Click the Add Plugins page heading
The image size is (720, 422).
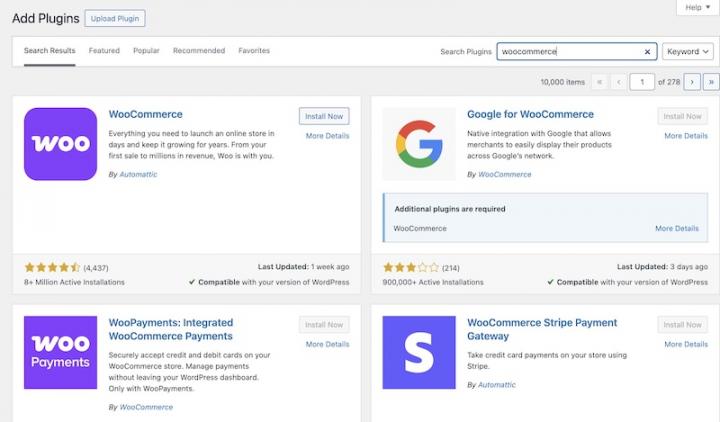pos(46,18)
